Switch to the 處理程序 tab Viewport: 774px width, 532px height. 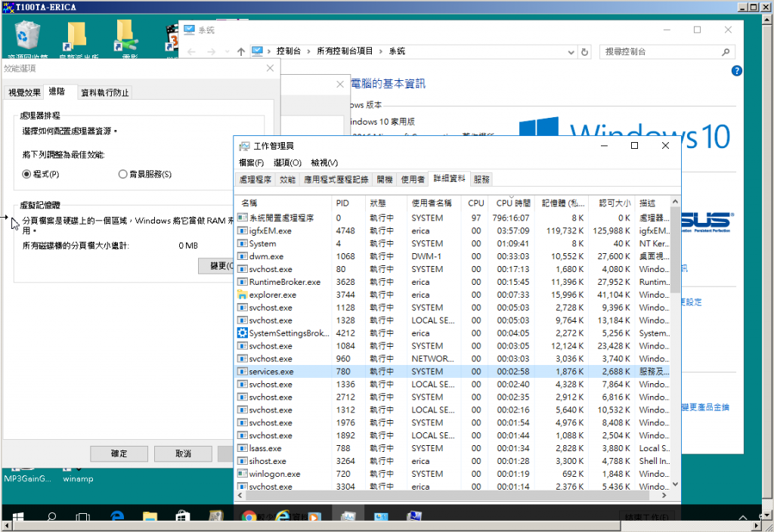(x=255, y=180)
